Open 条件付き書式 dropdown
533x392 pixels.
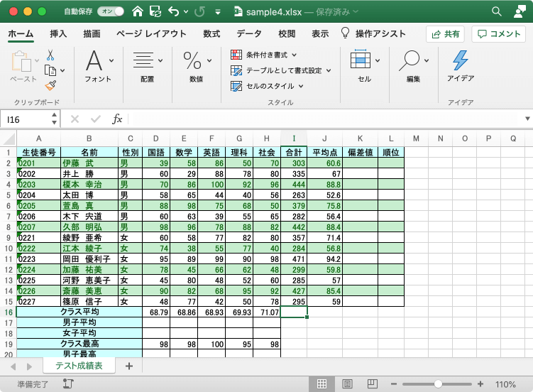(264, 55)
